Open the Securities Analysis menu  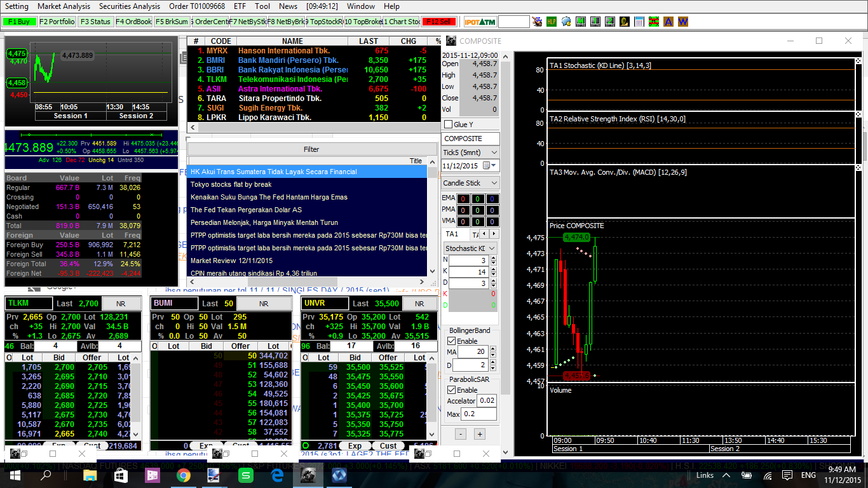point(130,6)
